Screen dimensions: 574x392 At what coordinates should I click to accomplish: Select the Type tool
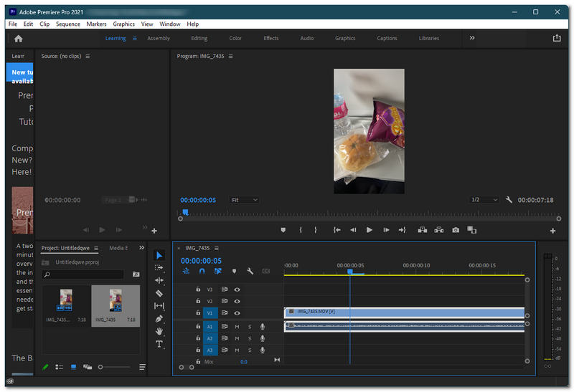coord(159,344)
